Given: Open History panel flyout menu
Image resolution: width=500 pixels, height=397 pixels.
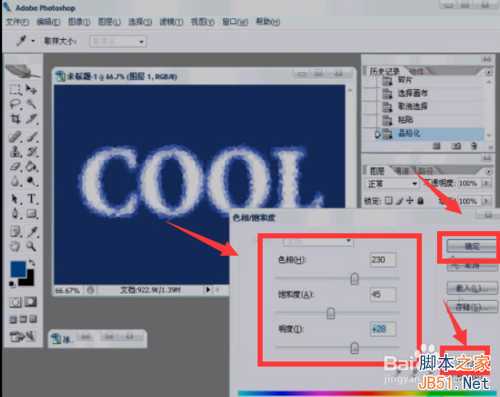Looking at the screenshot, I should (x=488, y=72).
